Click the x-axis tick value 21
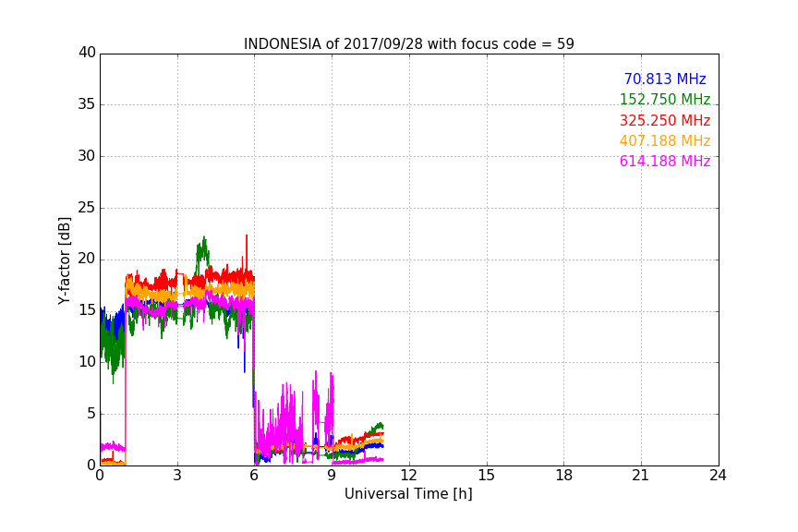 (641, 476)
